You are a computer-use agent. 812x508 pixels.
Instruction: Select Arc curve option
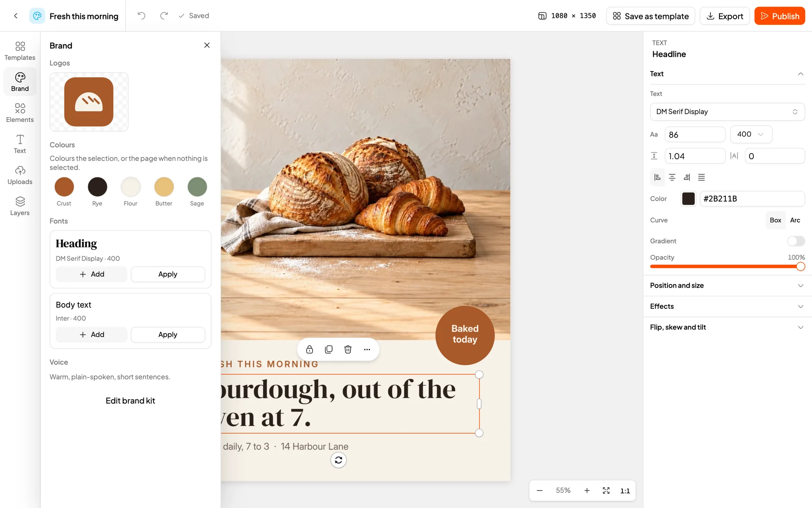[x=795, y=220]
